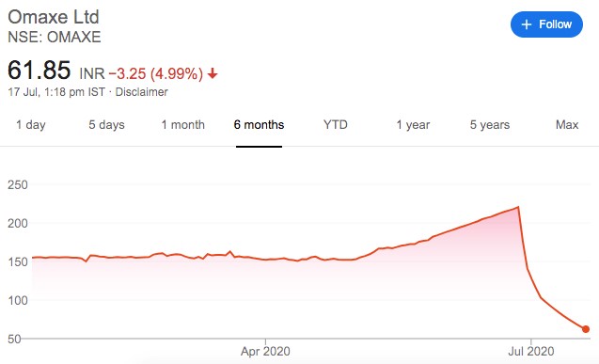
Task: Click the 61.85 price value
Action: tap(39, 71)
